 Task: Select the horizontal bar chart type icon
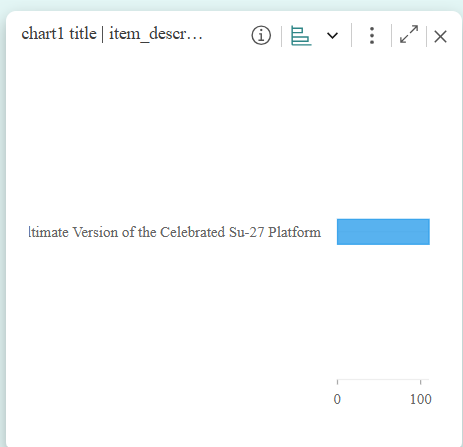[x=301, y=36]
